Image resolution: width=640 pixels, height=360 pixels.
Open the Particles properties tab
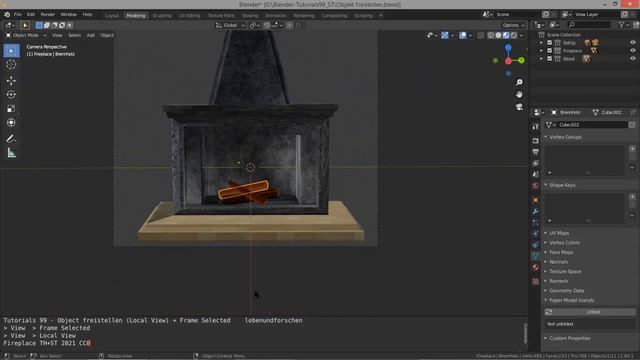(536, 222)
